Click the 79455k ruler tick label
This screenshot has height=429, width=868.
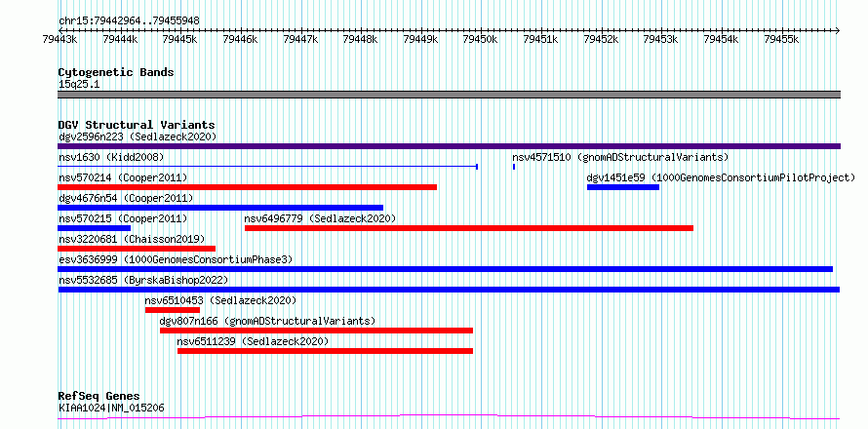pyautogui.click(x=781, y=39)
